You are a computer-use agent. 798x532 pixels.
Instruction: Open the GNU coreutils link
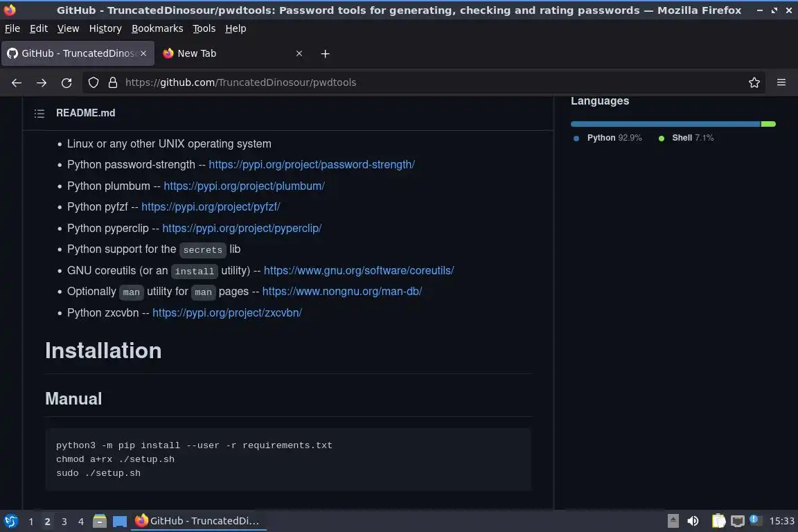(x=359, y=270)
